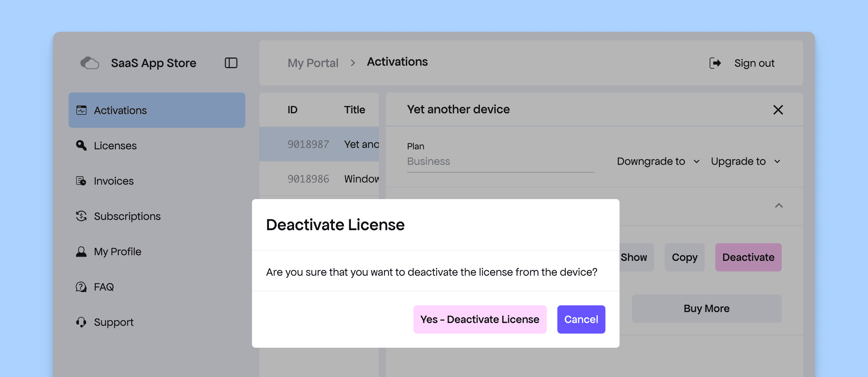Image resolution: width=868 pixels, height=377 pixels.
Task: Click the Support headset icon
Action: point(81,322)
